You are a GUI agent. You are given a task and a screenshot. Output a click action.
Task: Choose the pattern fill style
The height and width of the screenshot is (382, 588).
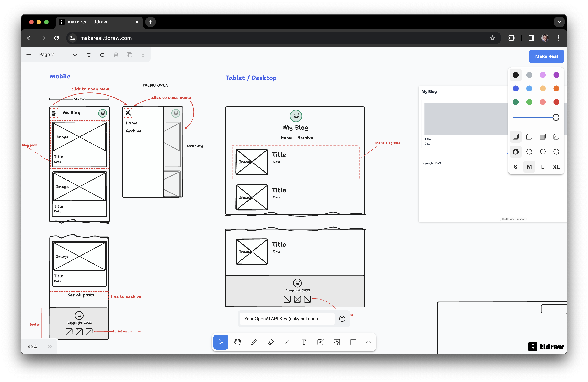click(x=556, y=137)
